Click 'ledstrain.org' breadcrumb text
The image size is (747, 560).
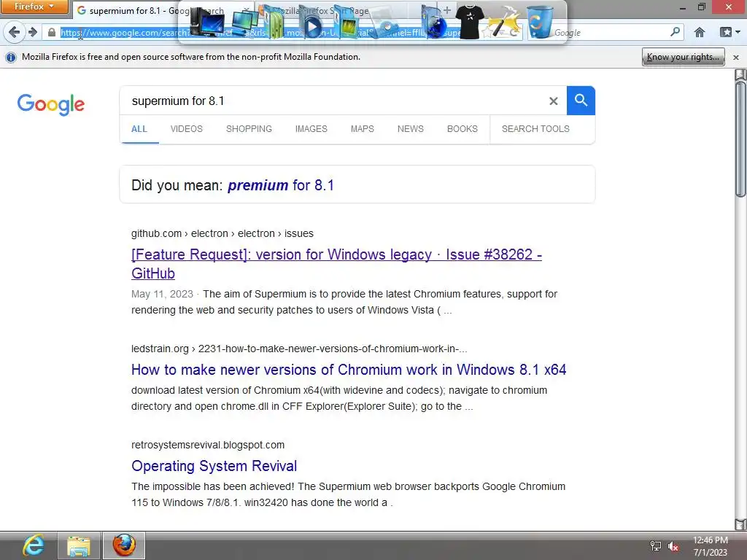(x=160, y=349)
